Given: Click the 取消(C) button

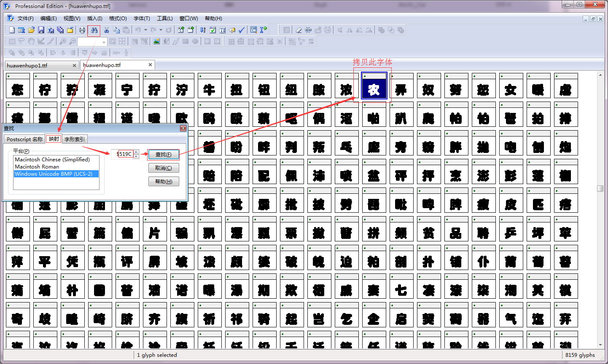Looking at the screenshot, I should point(164,168).
